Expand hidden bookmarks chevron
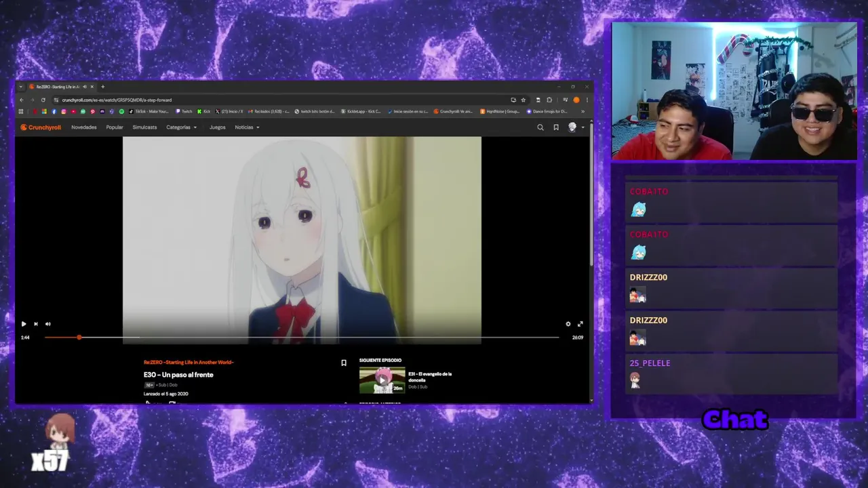The height and width of the screenshot is (488, 868). 583,111
